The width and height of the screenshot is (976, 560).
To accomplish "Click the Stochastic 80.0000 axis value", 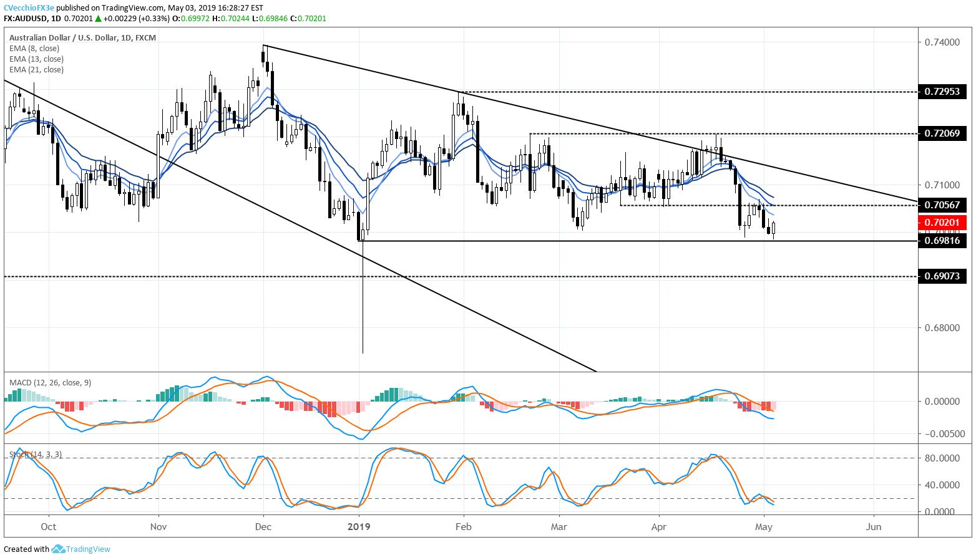I will click(942, 458).
